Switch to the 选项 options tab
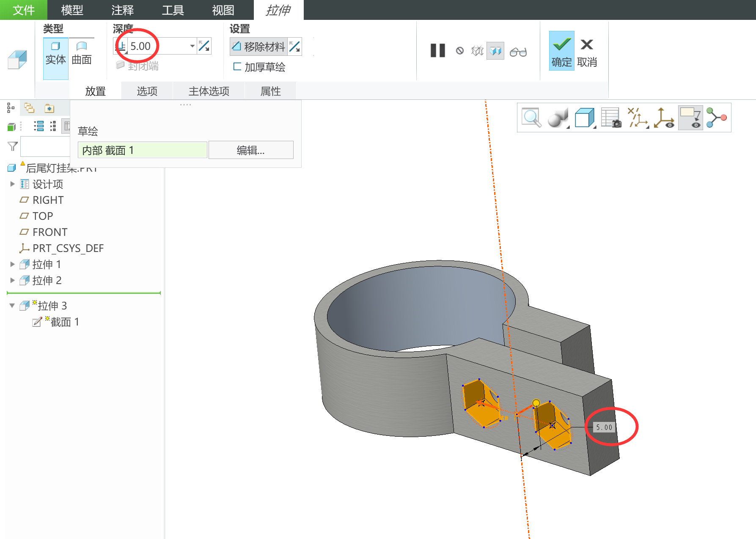This screenshot has width=756, height=539. coord(147,91)
